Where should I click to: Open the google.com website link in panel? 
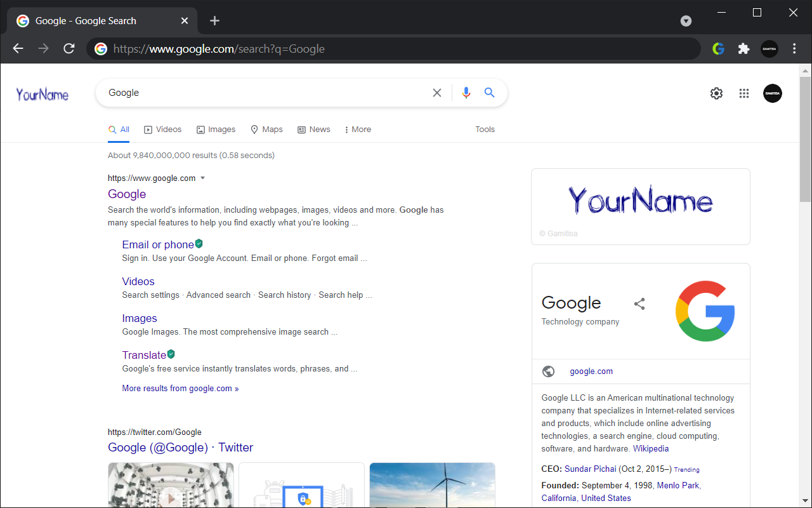pyautogui.click(x=591, y=371)
